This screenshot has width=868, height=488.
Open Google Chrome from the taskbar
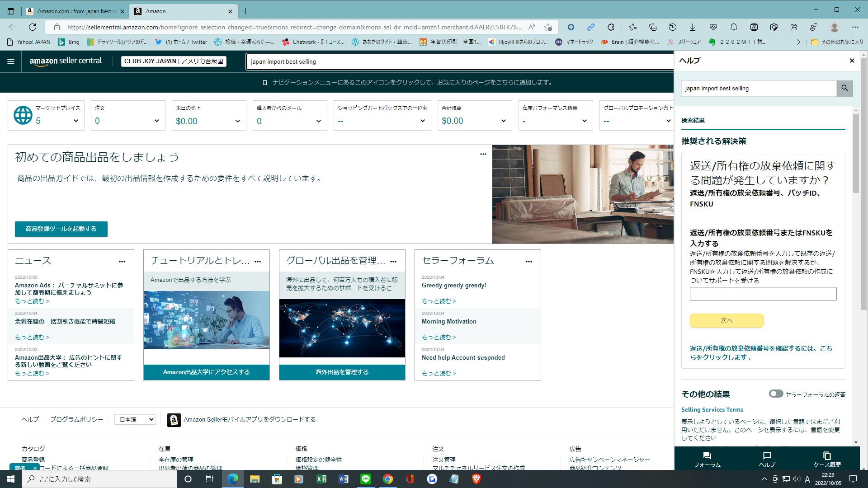point(388,479)
